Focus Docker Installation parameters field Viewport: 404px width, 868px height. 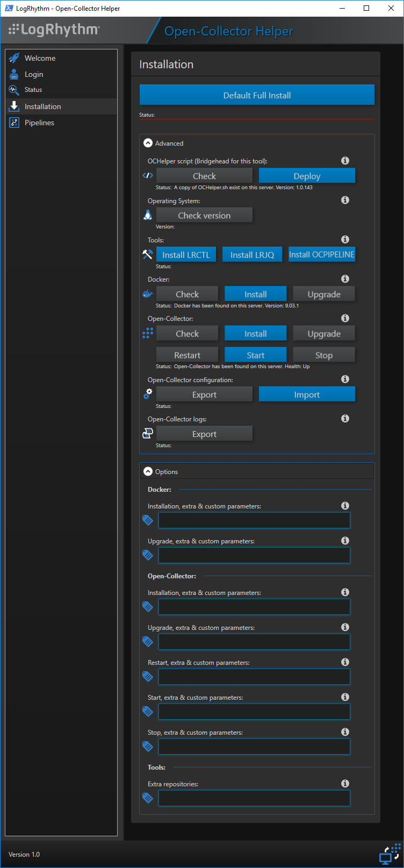point(254,520)
